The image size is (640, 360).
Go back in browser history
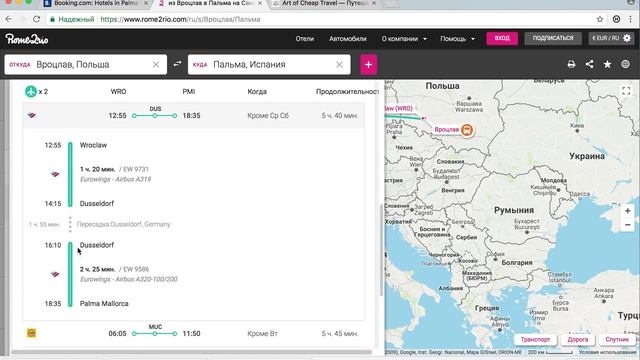click(x=9, y=19)
